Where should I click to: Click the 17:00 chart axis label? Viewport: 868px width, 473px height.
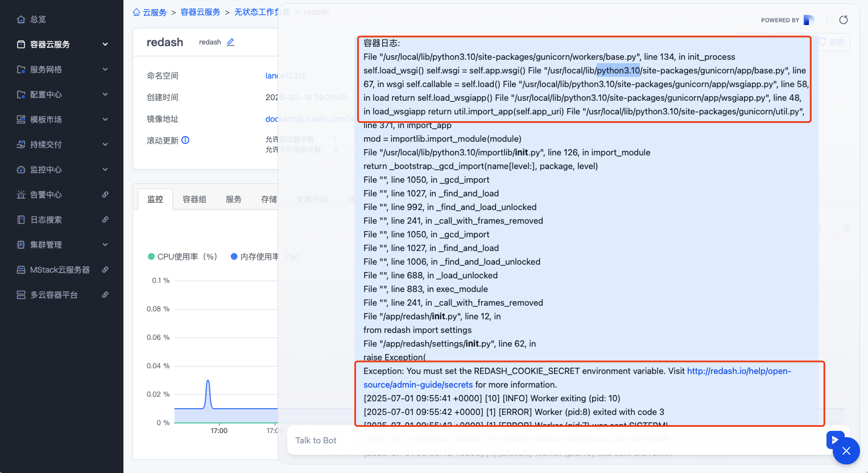coord(219,431)
